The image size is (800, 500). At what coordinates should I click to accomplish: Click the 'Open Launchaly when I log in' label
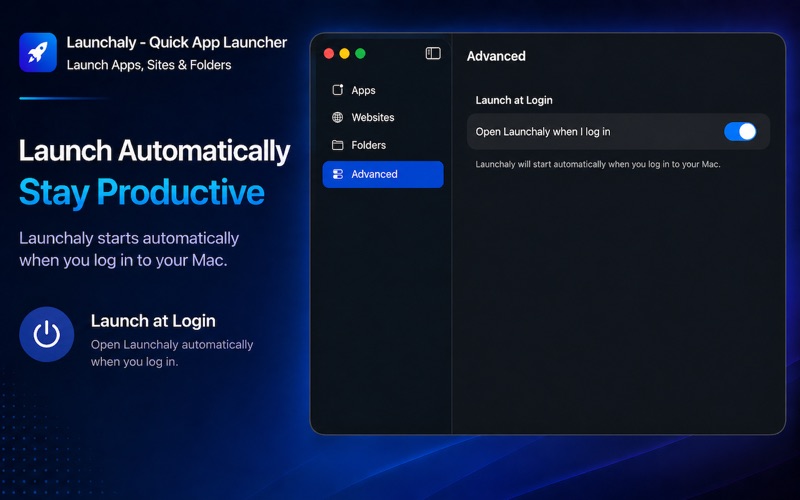[543, 132]
